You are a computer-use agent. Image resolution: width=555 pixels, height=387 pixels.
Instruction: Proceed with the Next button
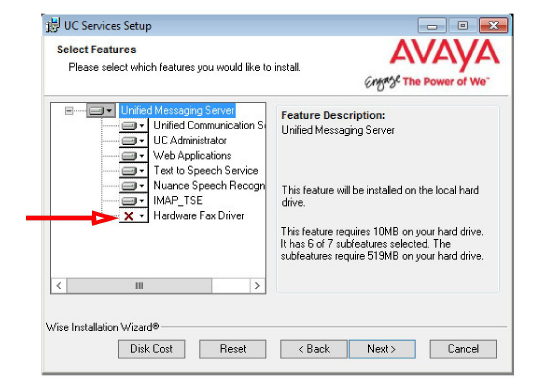[x=382, y=349]
